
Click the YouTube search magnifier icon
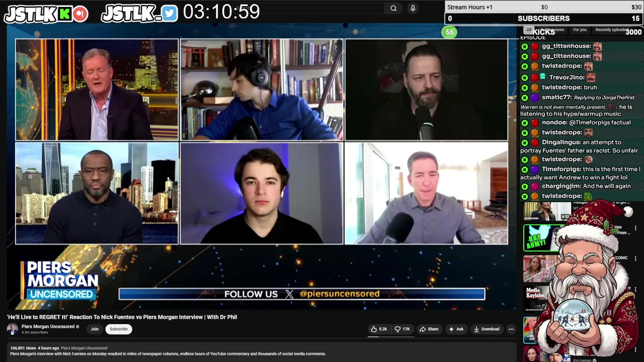click(x=393, y=8)
